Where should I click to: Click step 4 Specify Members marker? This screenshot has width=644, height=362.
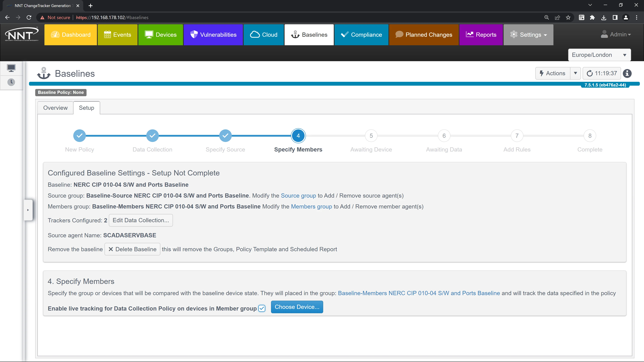point(298,136)
